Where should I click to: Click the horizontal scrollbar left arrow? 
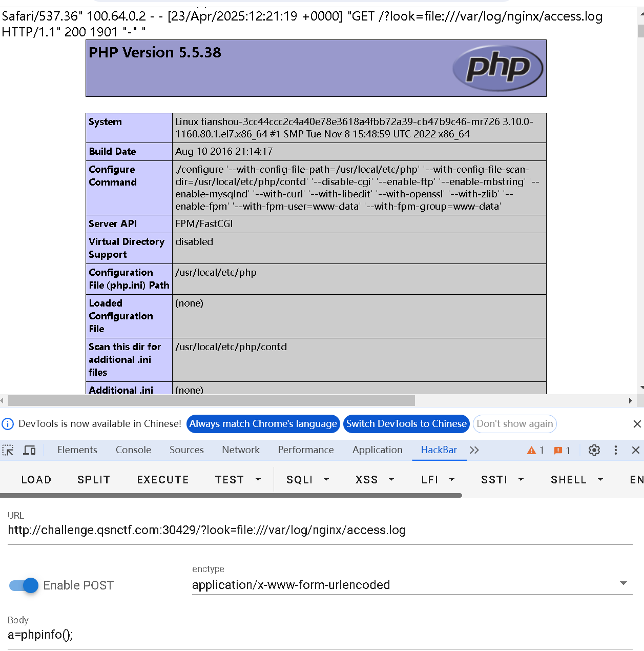(x=3, y=400)
